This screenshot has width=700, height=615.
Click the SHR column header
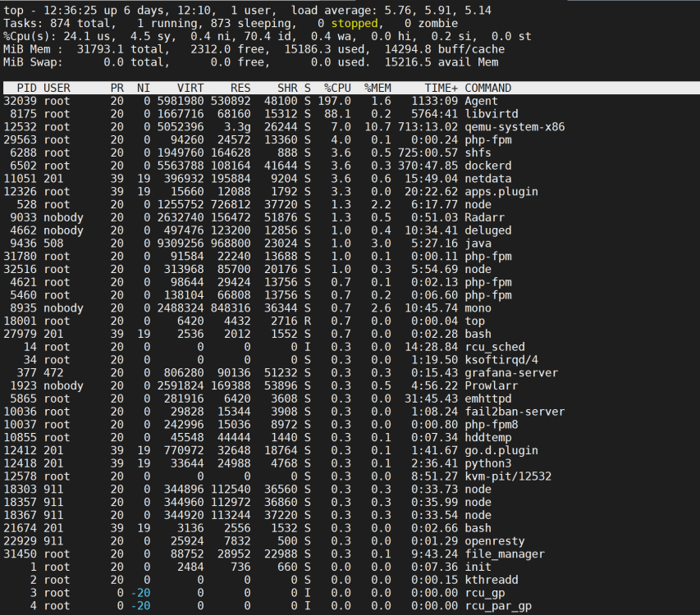[287, 88]
